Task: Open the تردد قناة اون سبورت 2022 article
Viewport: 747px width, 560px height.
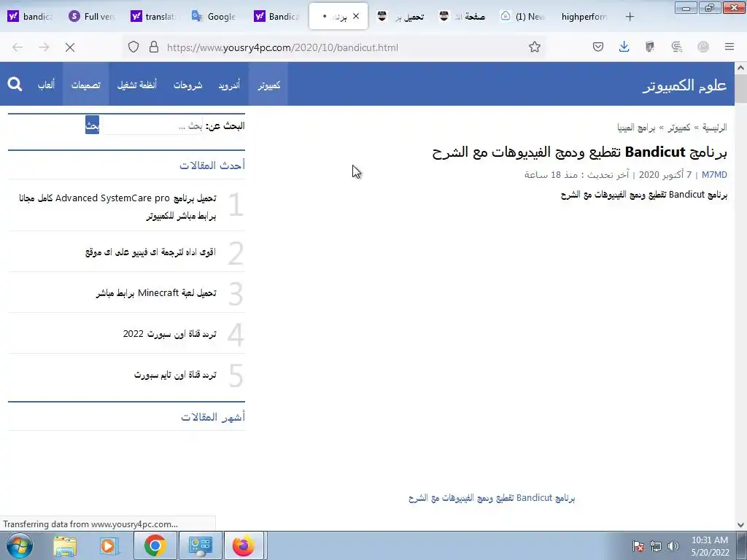Action: pos(169,334)
